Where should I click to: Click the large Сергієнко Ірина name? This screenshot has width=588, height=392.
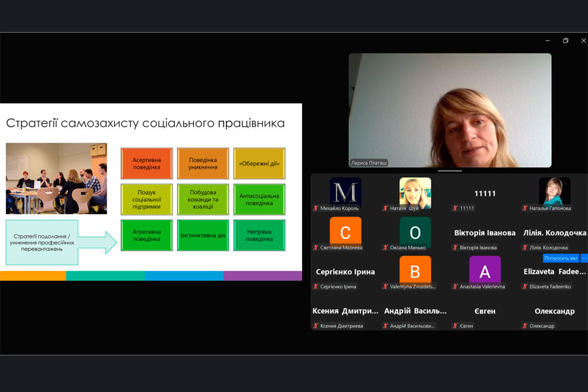[x=346, y=272]
